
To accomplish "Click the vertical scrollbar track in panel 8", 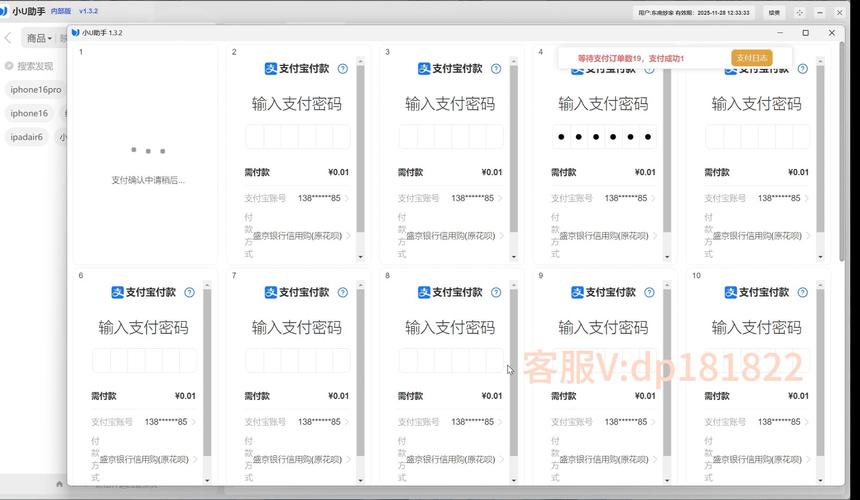I will pyautogui.click(x=514, y=383).
